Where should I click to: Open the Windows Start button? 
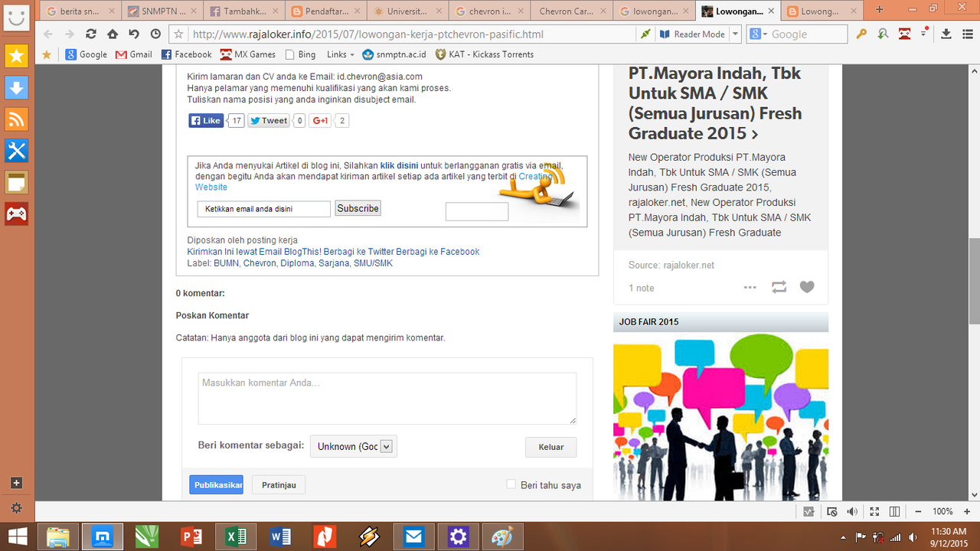pyautogui.click(x=17, y=537)
